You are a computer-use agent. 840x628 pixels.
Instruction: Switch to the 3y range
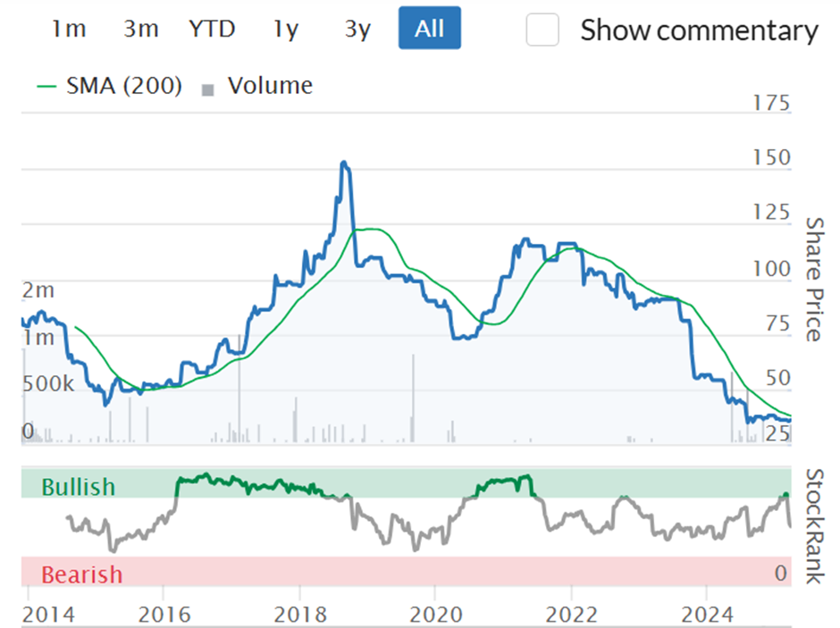point(357,29)
